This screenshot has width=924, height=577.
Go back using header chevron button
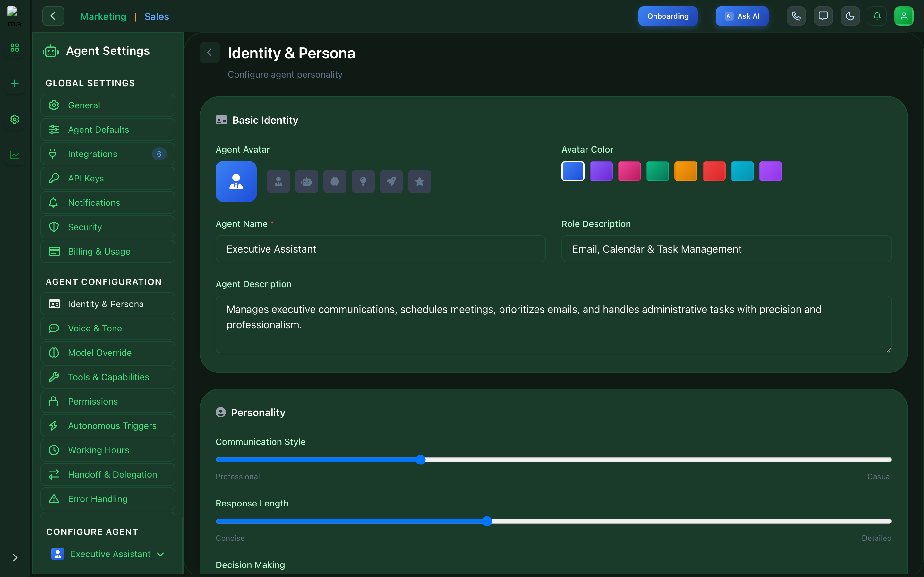pos(53,16)
